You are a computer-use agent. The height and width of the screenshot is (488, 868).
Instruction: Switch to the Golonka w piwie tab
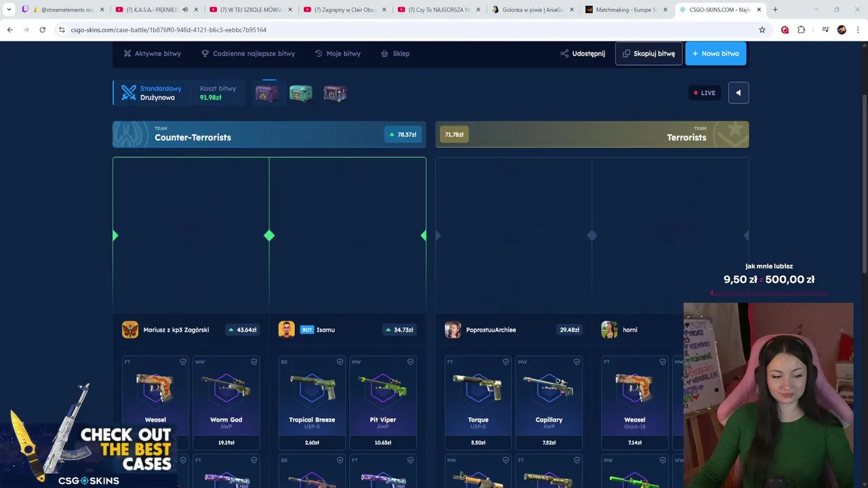[532, 9]
